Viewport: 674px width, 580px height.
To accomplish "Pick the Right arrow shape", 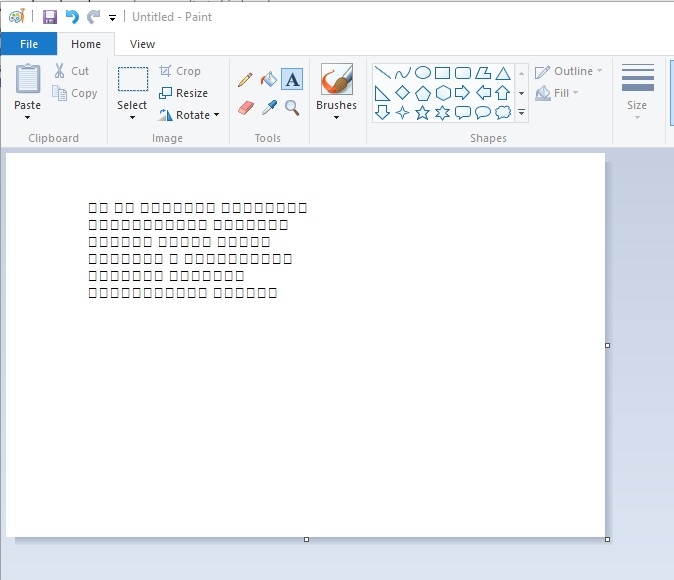I will pyautogui.click(x=463, y=93).
